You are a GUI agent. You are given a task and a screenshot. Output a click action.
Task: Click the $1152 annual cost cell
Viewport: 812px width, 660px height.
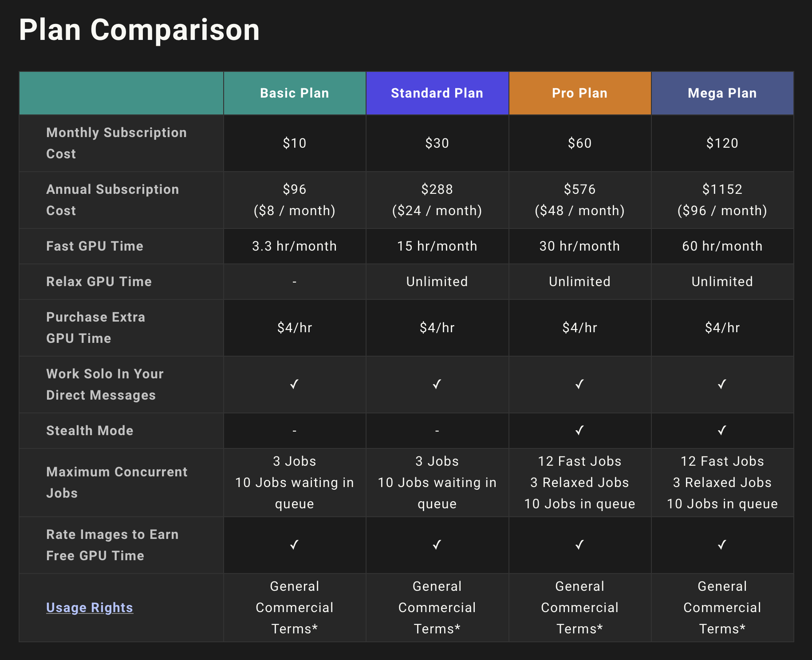722,200
